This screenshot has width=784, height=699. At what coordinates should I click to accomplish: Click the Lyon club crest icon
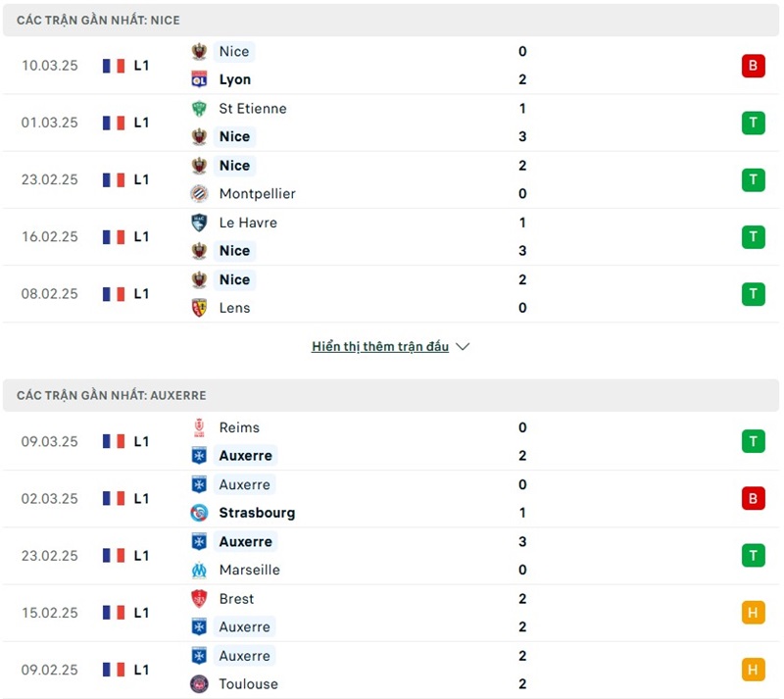(x=199, y=79)
